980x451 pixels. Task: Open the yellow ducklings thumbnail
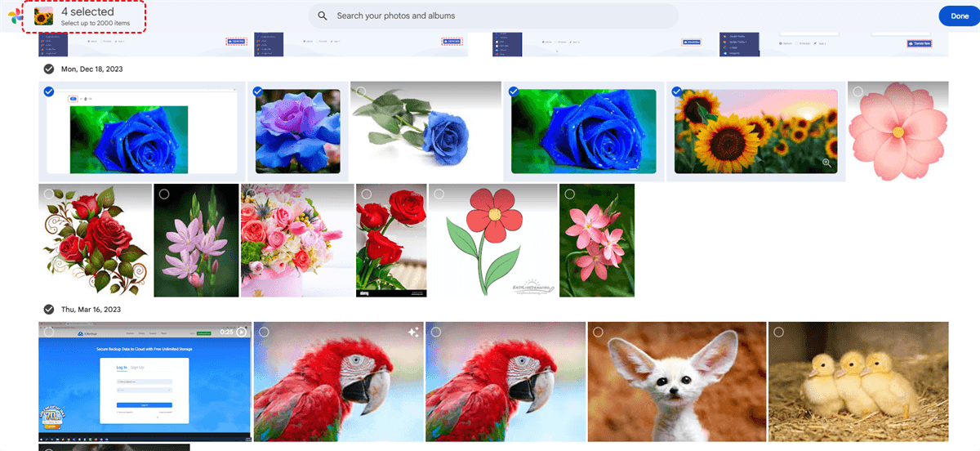[x=858, y=382]
